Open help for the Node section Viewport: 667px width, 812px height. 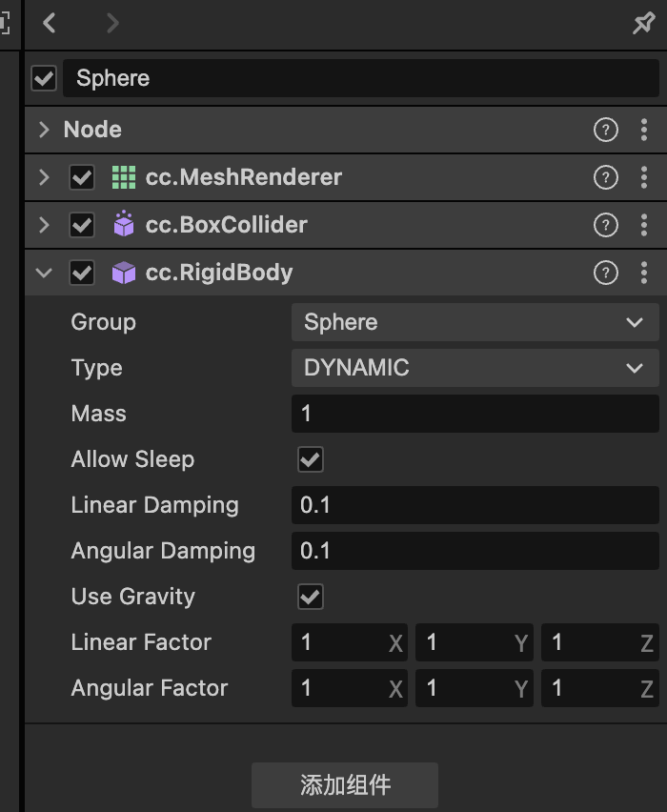click(605, 130)
